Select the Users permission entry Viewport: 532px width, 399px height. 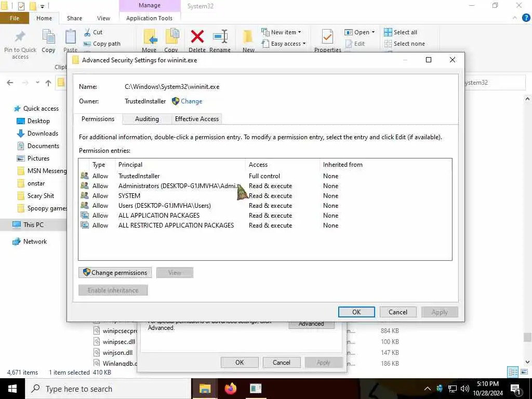(x=264, y=205)
